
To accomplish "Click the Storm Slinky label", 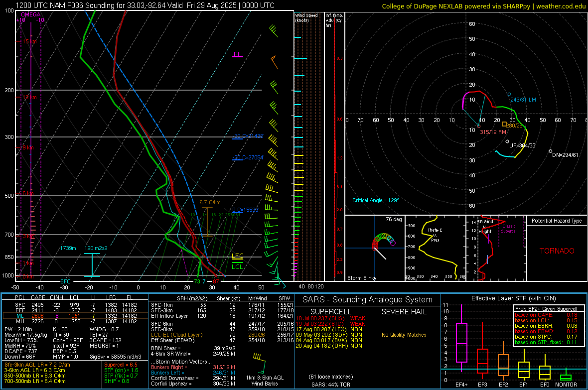I will [x=361, y=278].
